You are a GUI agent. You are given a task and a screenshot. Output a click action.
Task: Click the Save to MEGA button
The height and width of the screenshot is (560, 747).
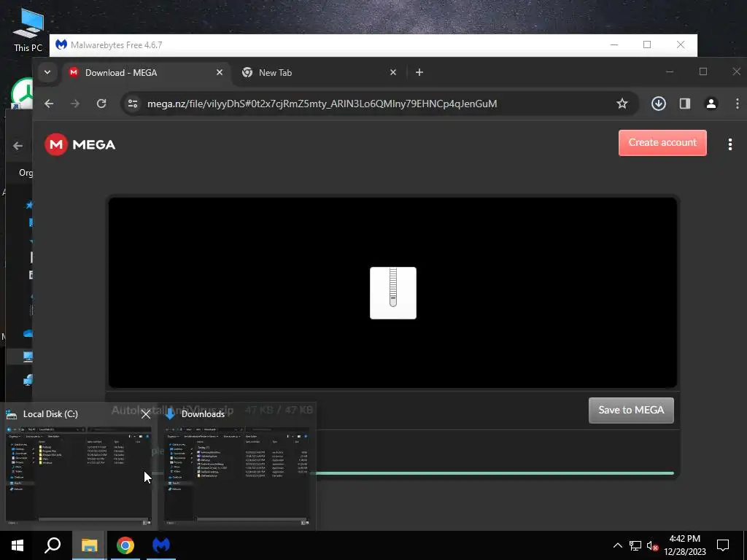631,410
